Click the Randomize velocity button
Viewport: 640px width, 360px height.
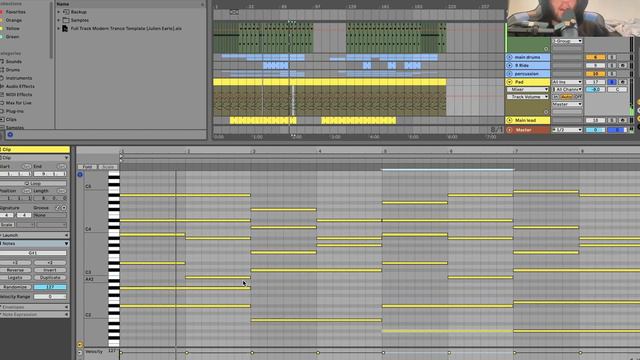pos(16,287)
